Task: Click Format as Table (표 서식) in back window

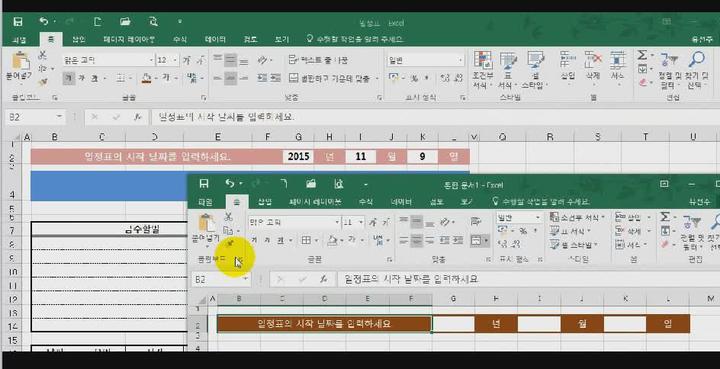Action: [508, 71]
